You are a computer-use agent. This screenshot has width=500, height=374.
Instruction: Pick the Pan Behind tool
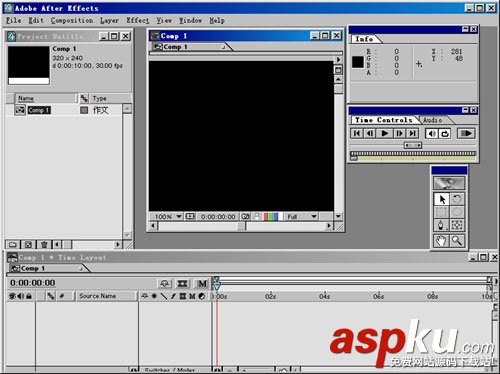pyautogui.click(x=457, y=225)
